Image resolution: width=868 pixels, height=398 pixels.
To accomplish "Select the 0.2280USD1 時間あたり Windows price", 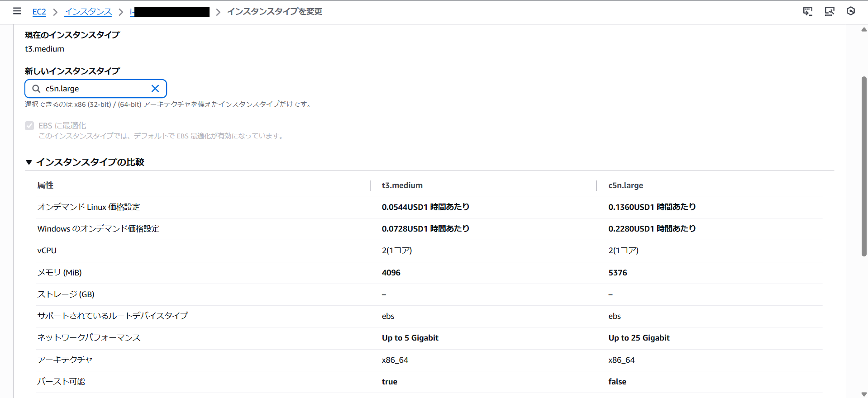I will tap(652, 229).
